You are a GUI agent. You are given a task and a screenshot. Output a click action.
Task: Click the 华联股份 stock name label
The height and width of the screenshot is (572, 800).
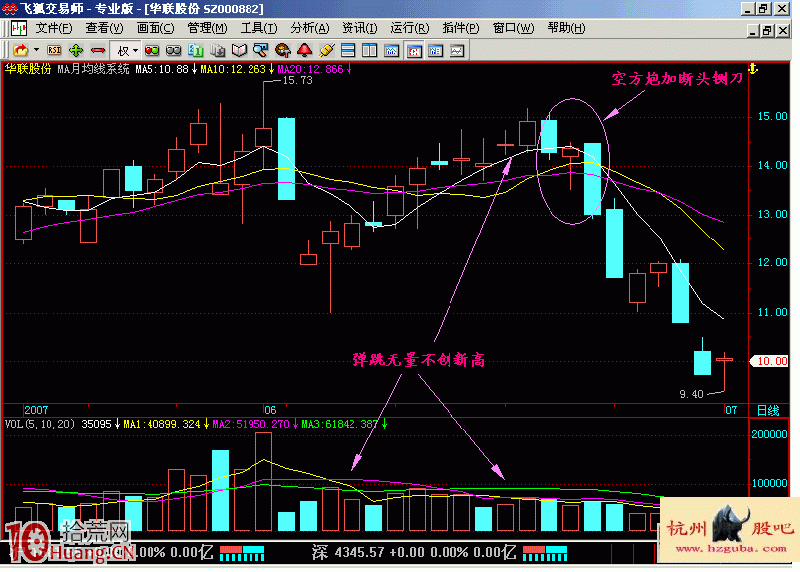(x=28, y=69)
